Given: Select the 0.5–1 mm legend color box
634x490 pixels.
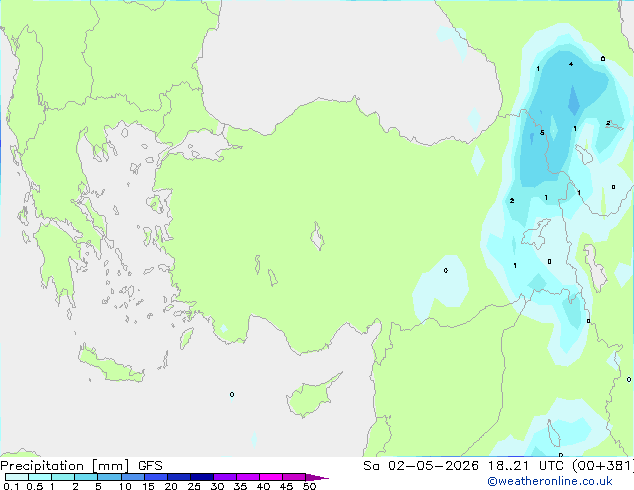Looking at the screenshot, I should (40, 477).
